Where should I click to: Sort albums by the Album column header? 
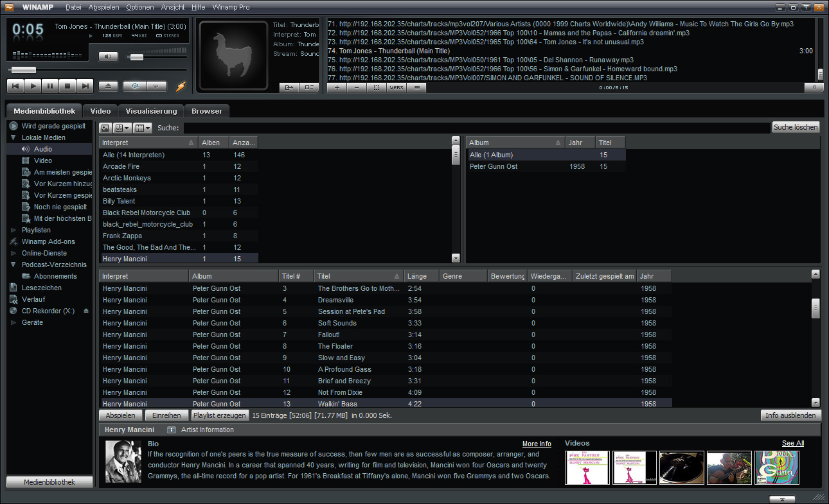point(515,143)
